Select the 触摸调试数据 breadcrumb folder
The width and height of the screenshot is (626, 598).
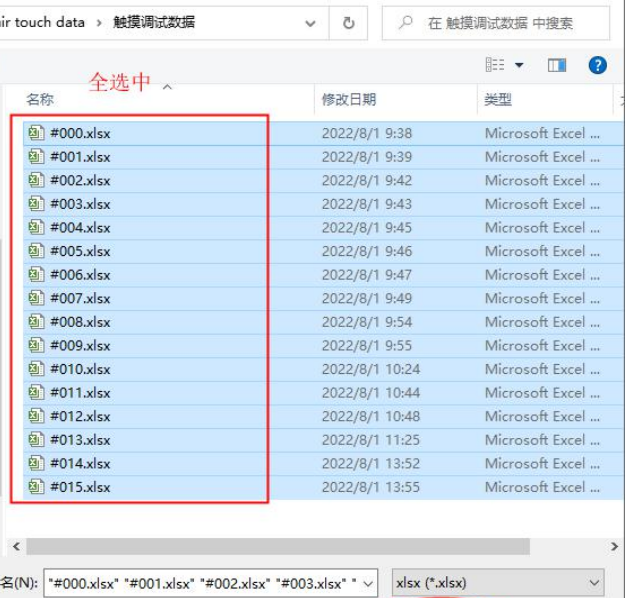[x=154, y=22]
